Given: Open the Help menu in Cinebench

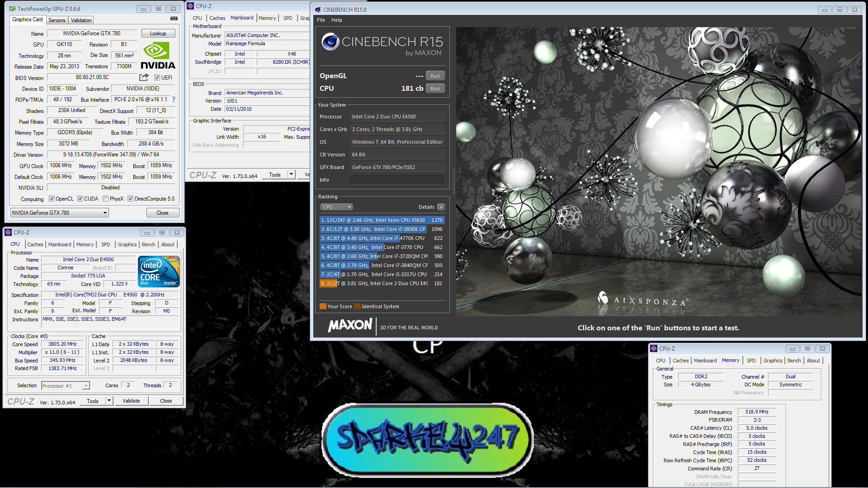Looking at the screenshot, I should 336,20.
